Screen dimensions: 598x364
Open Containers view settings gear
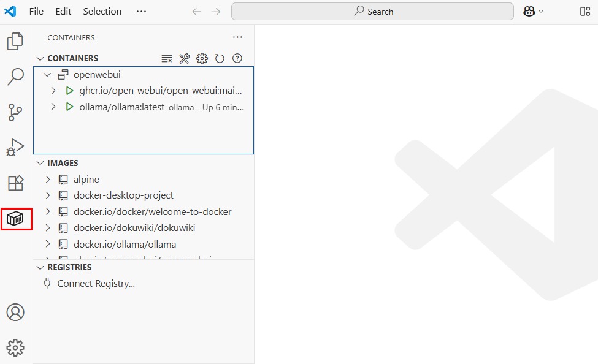(x=202, y=59)
